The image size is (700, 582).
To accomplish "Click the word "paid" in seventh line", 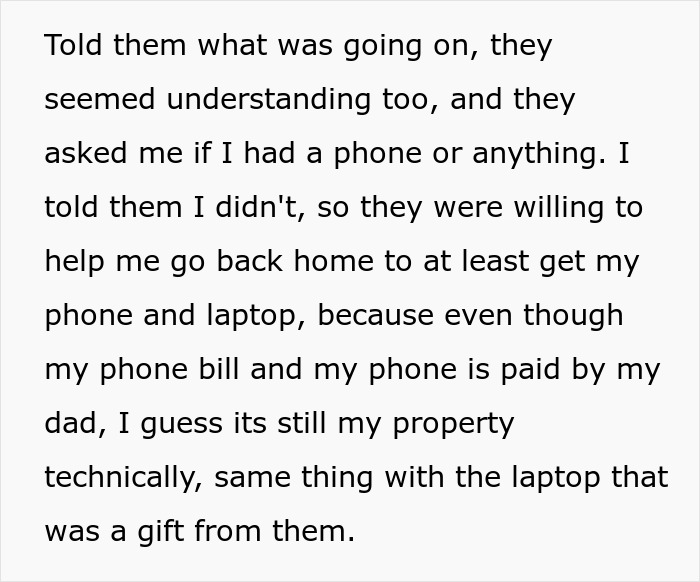I will pos(529,370).
